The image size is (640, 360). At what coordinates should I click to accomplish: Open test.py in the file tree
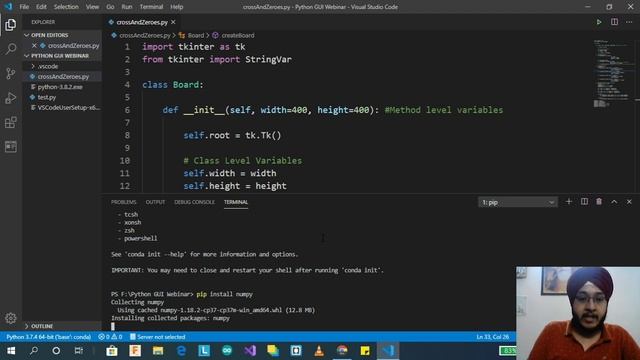(x=47, y=97)
